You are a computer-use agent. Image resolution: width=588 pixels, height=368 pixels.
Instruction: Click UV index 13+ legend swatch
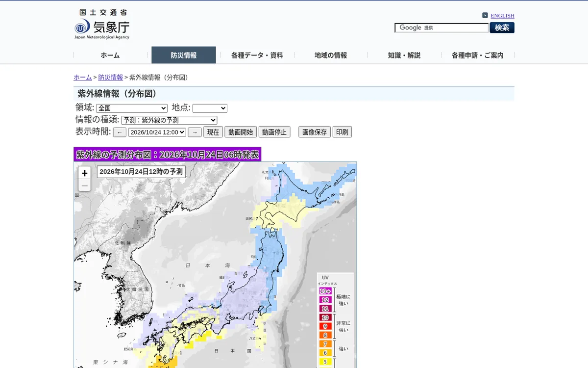tap(325, 291)
